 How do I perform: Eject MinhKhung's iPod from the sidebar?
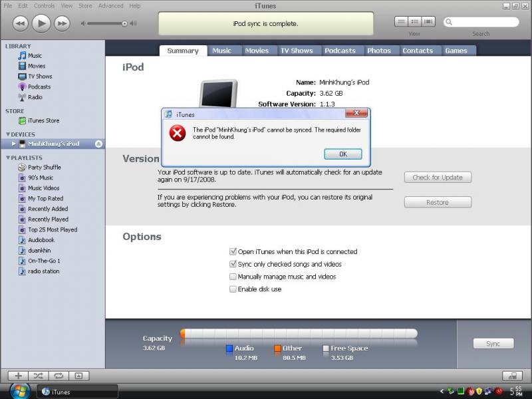tap(98, 144)
